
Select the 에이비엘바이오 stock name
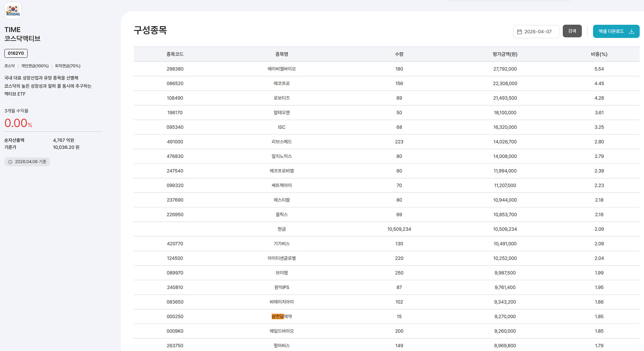[281, 69]
